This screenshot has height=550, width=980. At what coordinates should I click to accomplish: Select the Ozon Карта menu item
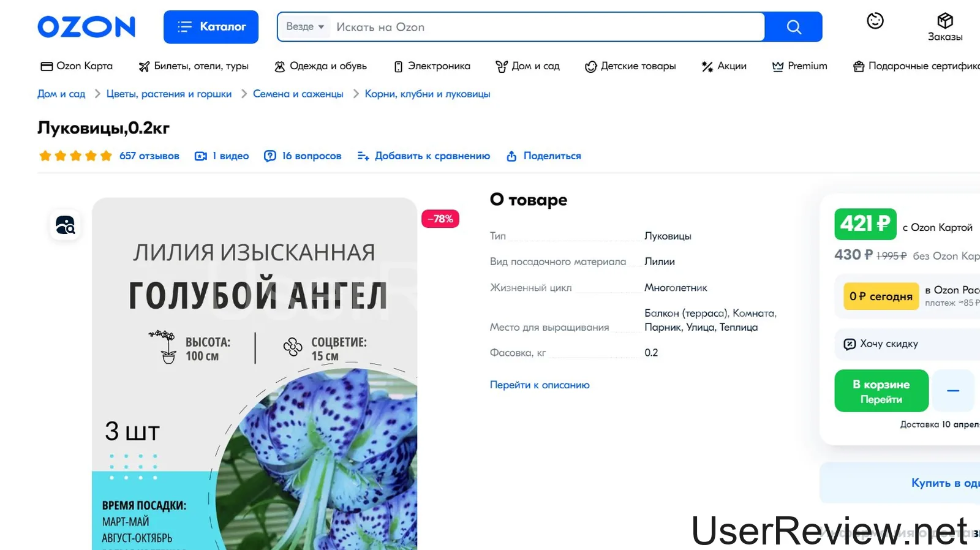tap(77, 66)
